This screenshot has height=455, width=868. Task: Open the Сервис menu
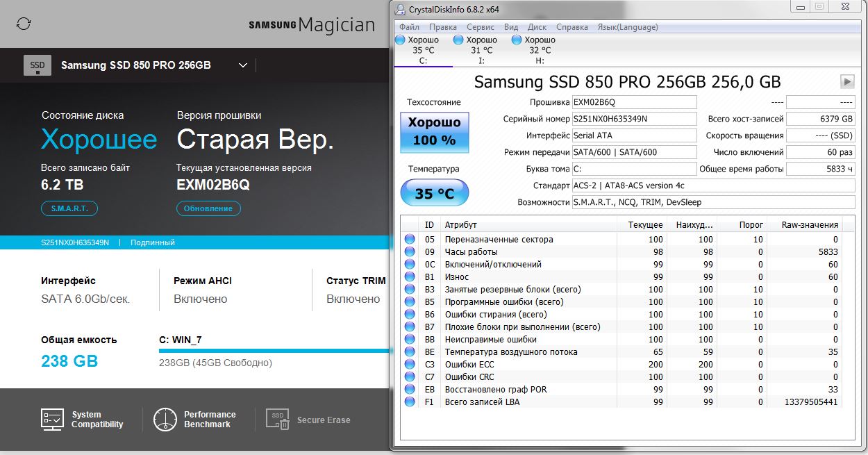pos(481,27)
